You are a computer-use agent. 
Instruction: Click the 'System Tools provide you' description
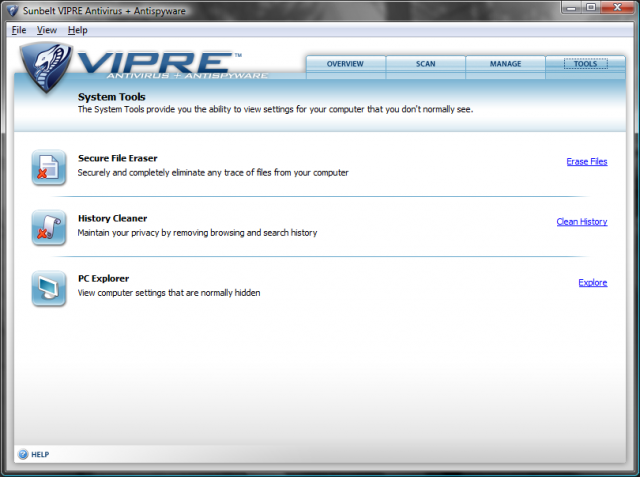pyautogui.click(x=276, y=109)
